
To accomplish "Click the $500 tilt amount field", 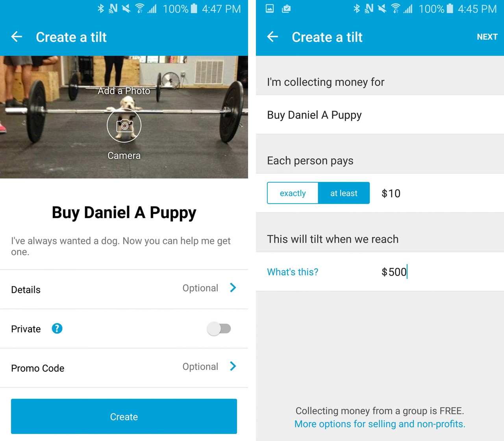I will click(x=394, y=272).
